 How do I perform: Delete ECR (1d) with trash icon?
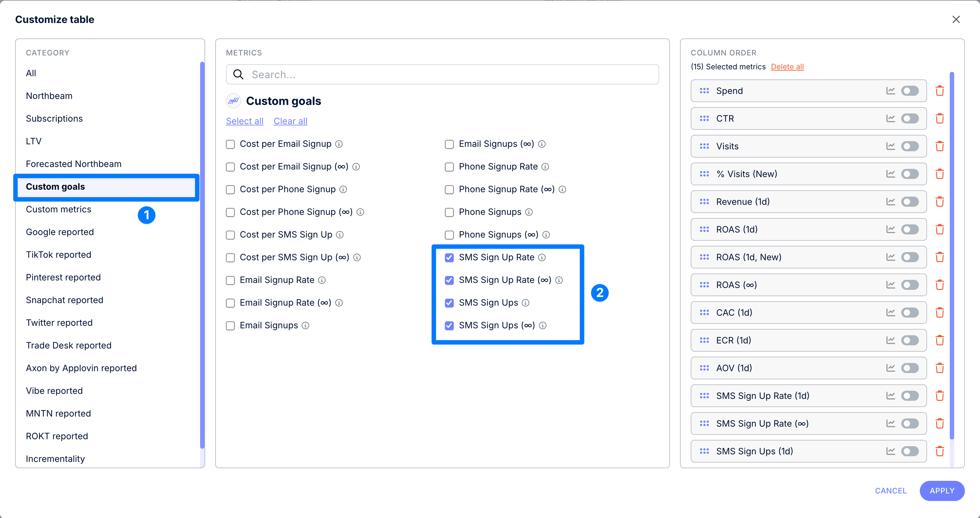[x=940, y=340]
